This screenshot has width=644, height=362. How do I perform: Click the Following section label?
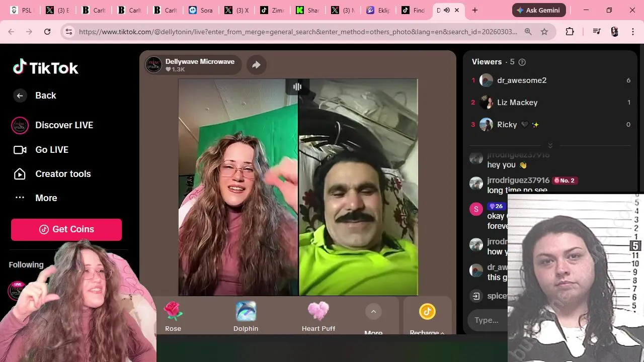[26, 265]
